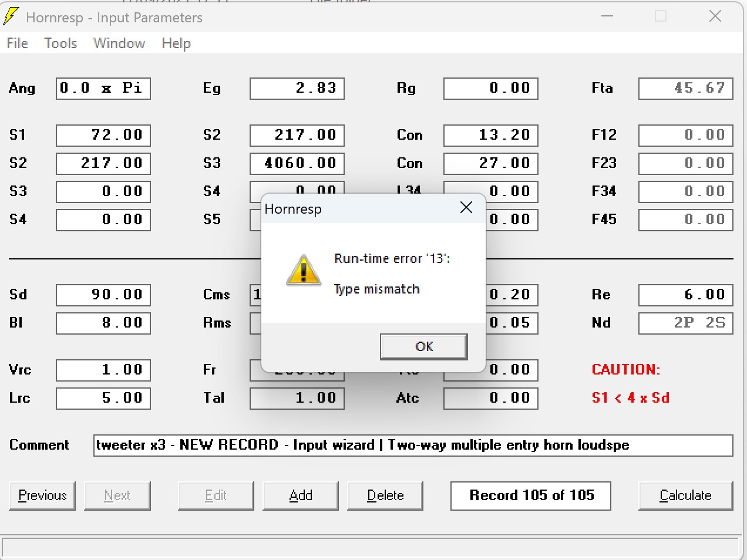Viewport: 747px width, 560px height.
Task: Click the Tal field showing 1.00
Action: [297, 398]
